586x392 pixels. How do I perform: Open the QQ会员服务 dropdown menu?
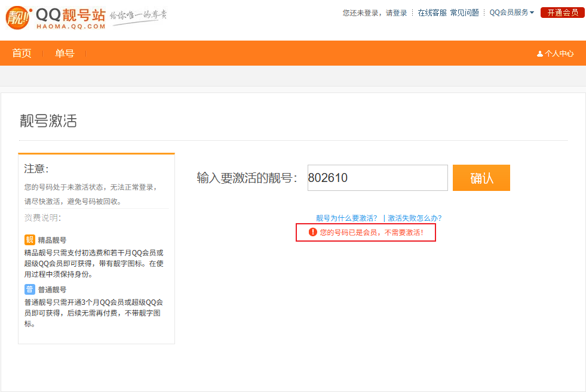tap(508, 11)
